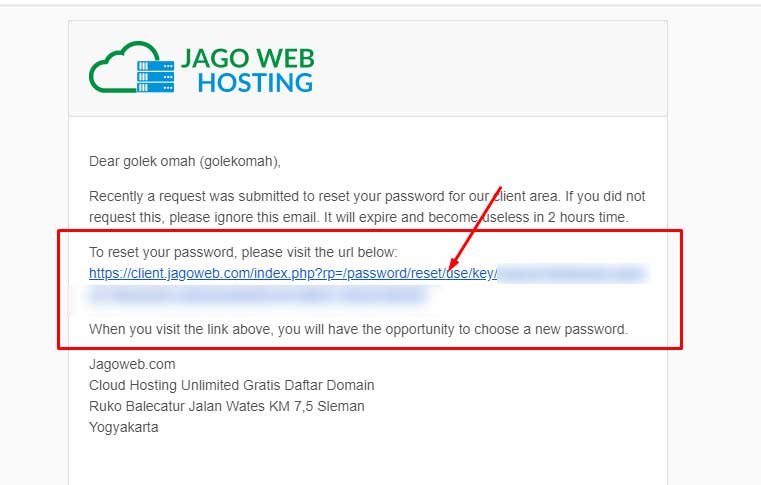Click the blurred second line of the reset URL
761x485 pixels.
pyautogui.click(x=258, y=295)
